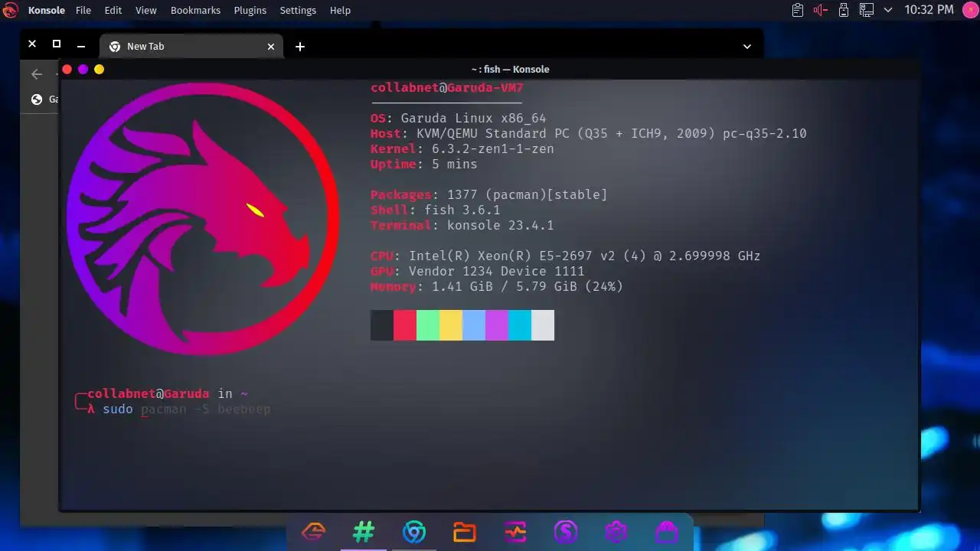The height and width of the screenshot is (551, 980).
Task: Open the Settings menu
Action: point(298,10)
